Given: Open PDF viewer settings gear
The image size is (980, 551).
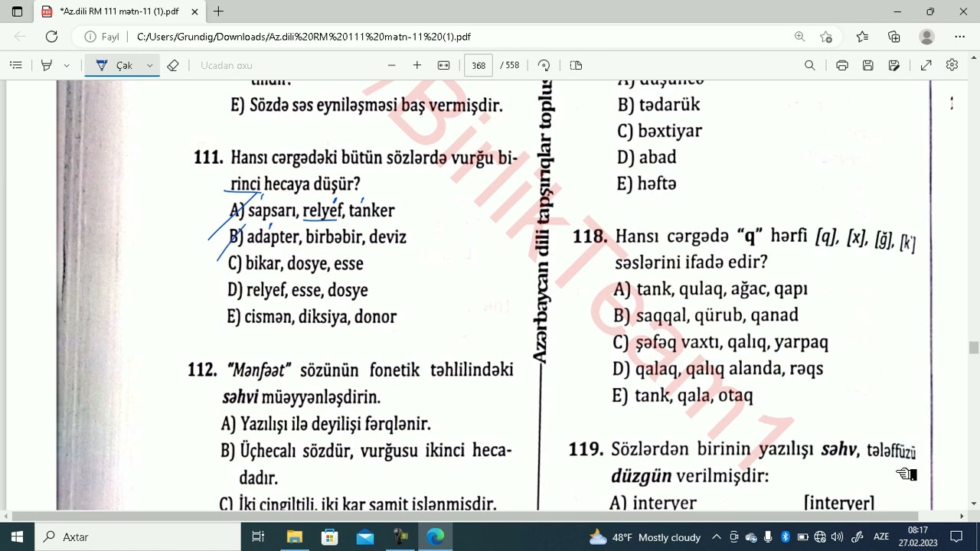Looking at the screenshot, I should pos(952,66).
